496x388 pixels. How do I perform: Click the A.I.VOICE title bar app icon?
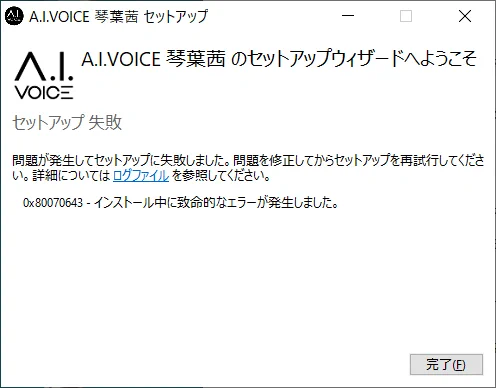[x=14, y=16]
